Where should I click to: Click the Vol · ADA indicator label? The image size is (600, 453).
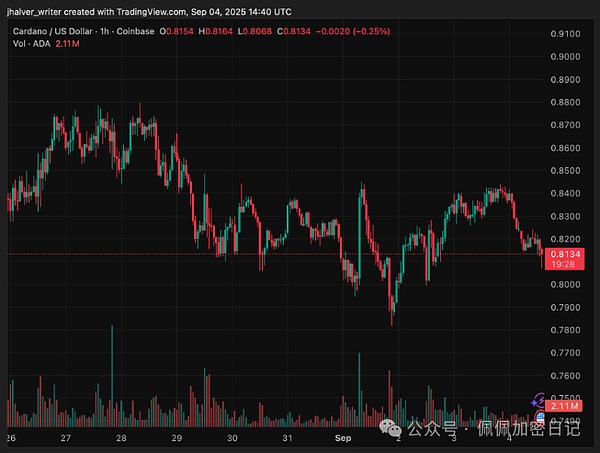22,45
